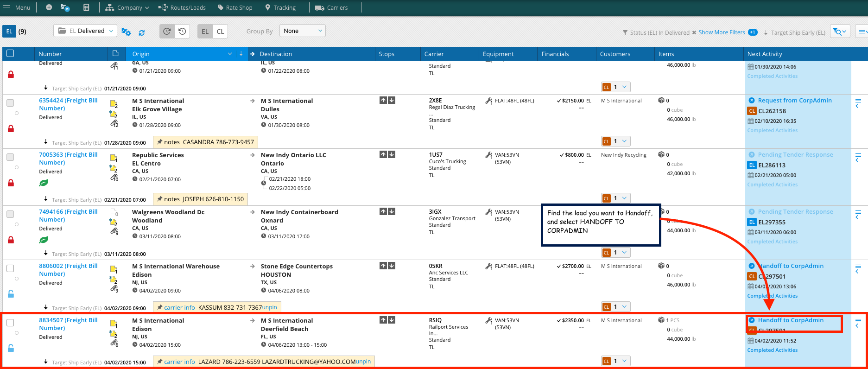Screen dimensions: 868x369
Task: Expand the Origin column chevron
Action: point(230,54)
